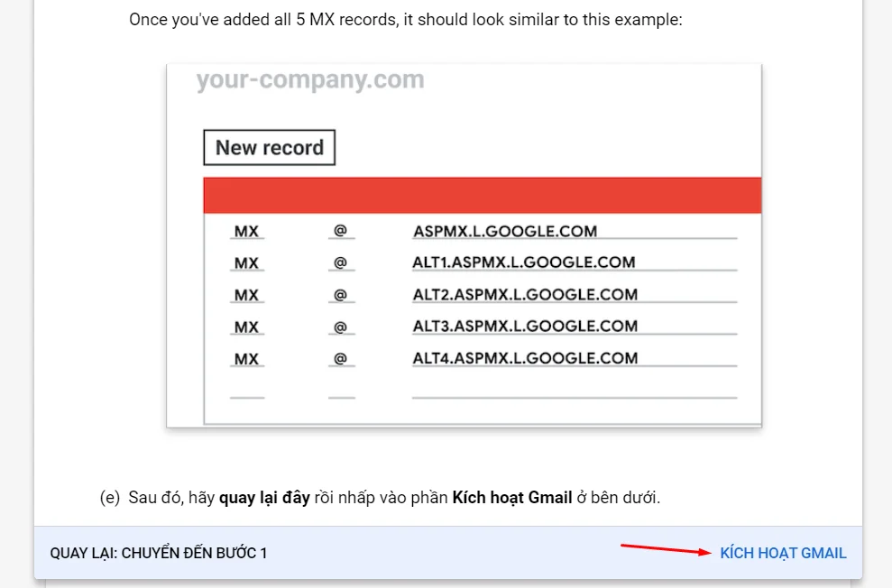Click the MX label in the first record row
This screenshot has height=588, width=892.
(246, 232)
